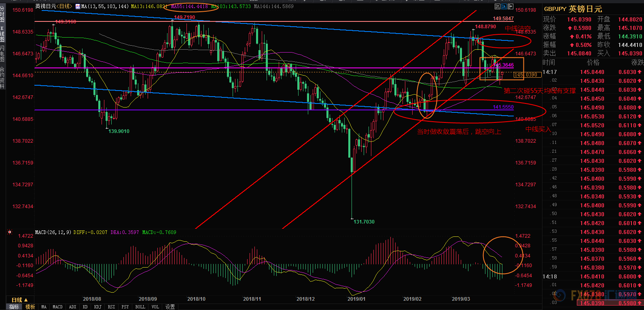
Task: Click the GBPJPY 英镑日元 quote header
Action: tap(573, 9)
